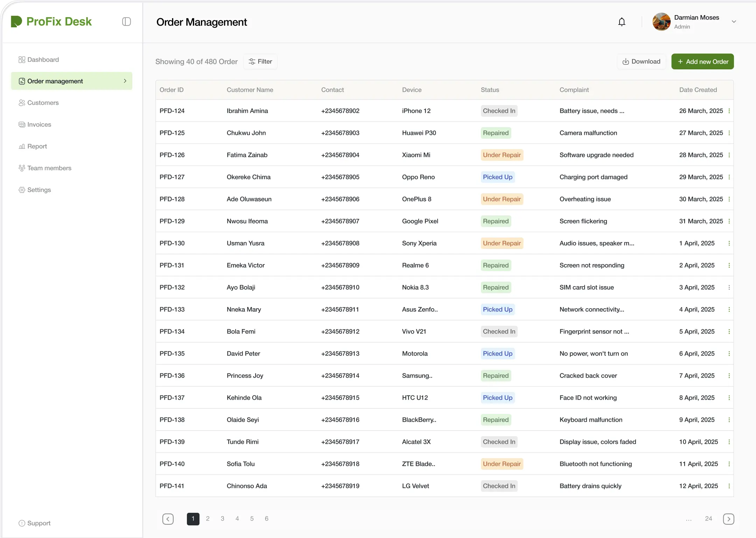
Task: Open row actions for PFD-125
Action: 729,133
